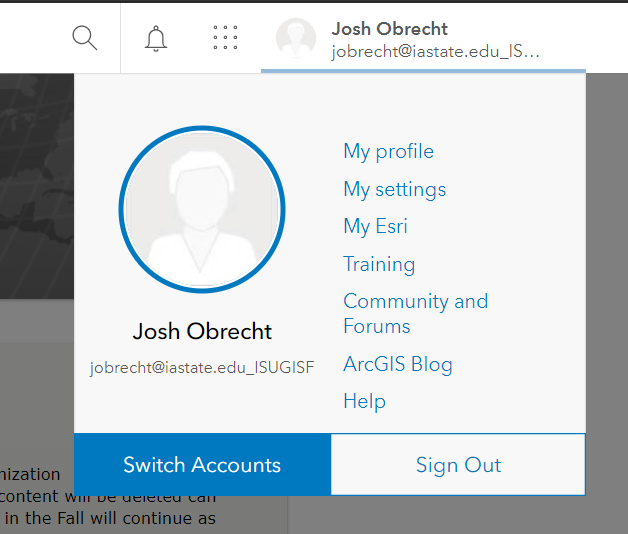The image size is (628, 534).
Task: Open My profile link
Action: [388, 152]
